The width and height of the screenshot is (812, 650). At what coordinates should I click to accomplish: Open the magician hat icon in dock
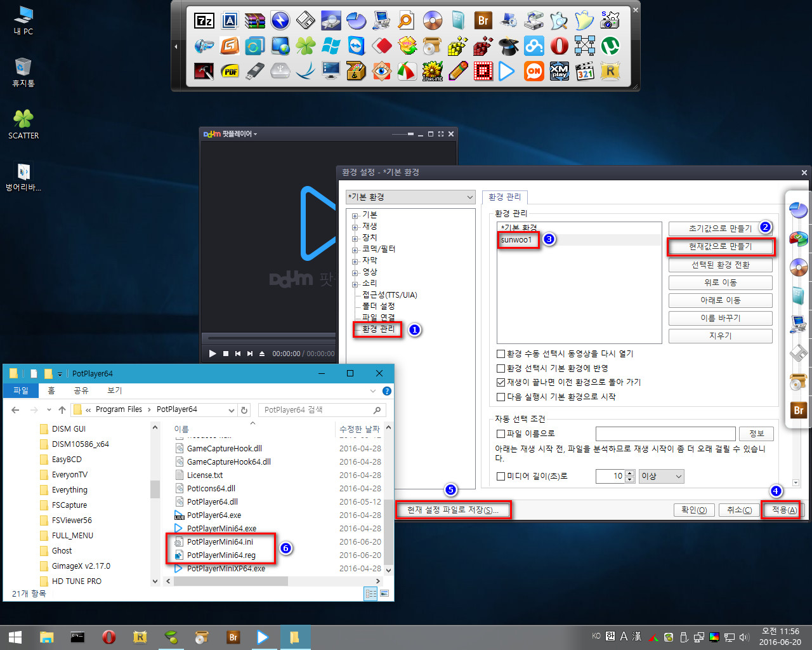pyautogui.click(x=509, y=46)
